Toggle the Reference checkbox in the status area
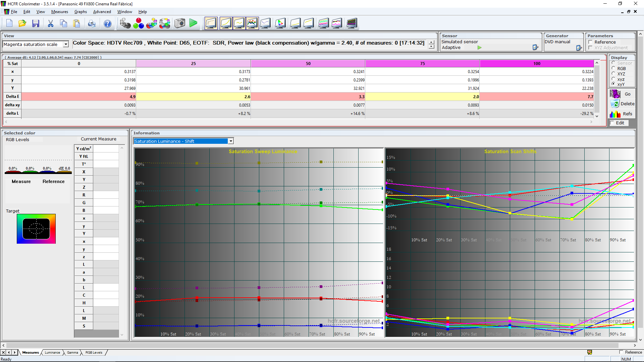The image size is (644, 362). click(x=621, y=352)
